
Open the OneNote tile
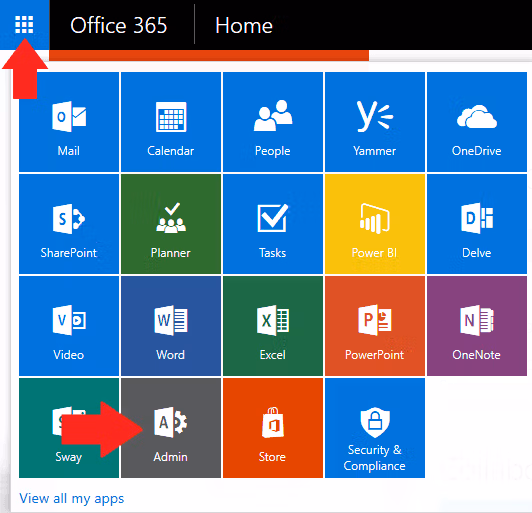477,326
